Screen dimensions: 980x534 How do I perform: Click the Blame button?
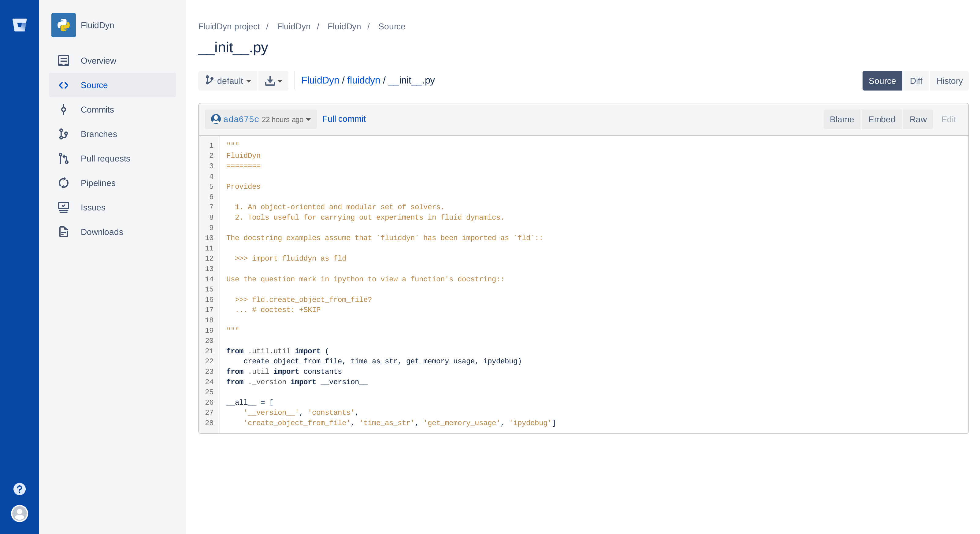(842, 119)
